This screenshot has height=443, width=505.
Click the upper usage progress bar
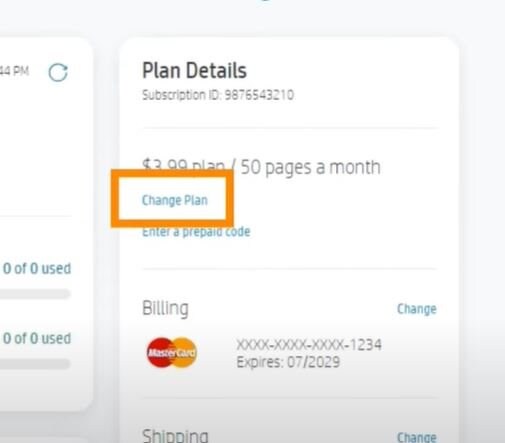[35, 294]
